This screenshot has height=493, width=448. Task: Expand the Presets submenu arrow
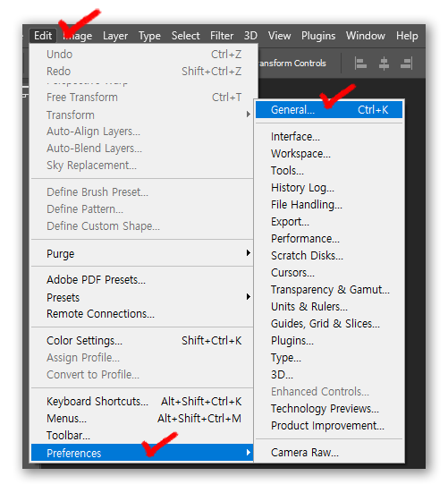pyautogui.click(x=249, y=297)
